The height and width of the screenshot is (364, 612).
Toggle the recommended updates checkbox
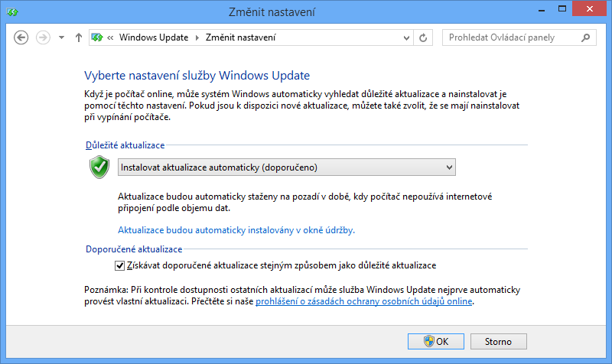[119, 265]
